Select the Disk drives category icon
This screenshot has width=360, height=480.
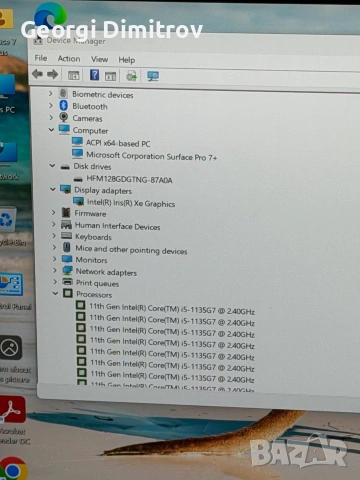[65, 166]
